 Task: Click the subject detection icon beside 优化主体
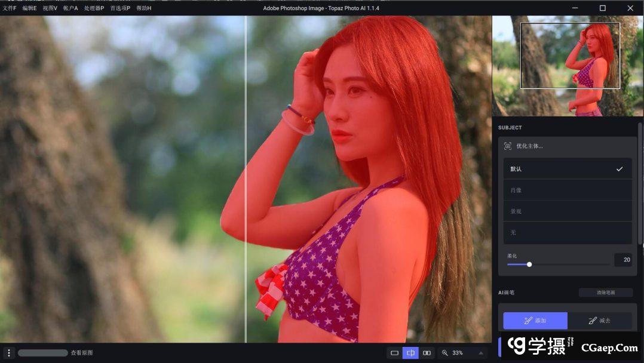[x=508, y=146]
